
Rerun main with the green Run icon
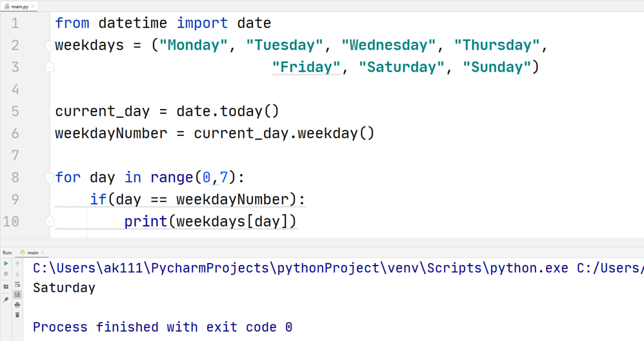point(6,264)
